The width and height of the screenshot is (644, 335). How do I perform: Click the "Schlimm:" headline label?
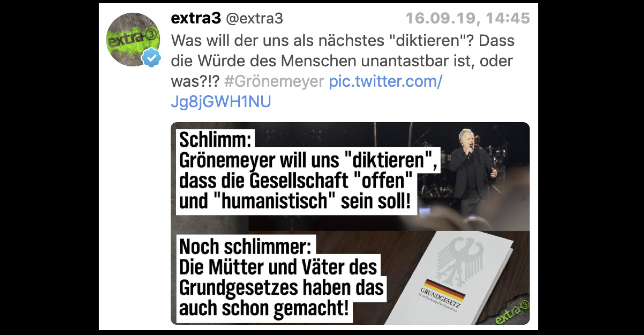tap(215, 139)
